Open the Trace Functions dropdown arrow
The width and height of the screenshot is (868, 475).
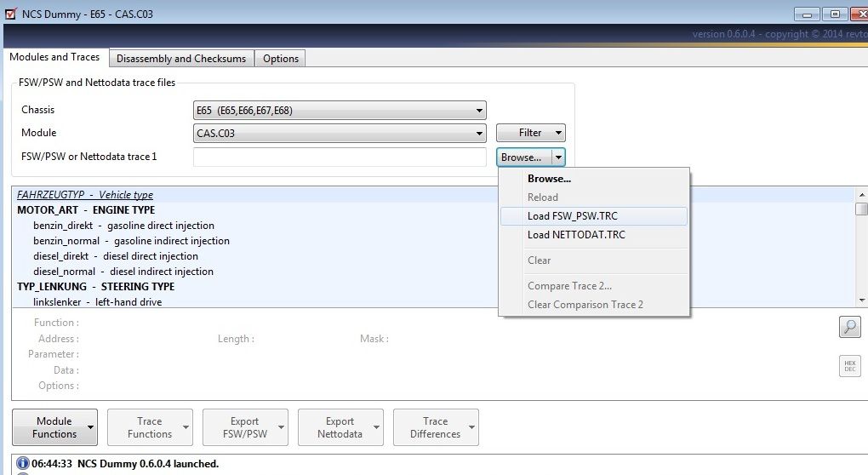coord(186,427)
